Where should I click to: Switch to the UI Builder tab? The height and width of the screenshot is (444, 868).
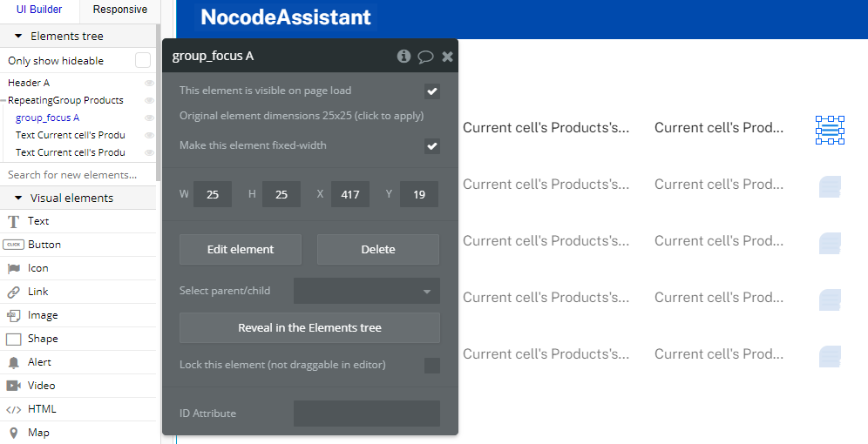[x=39, y=10]
